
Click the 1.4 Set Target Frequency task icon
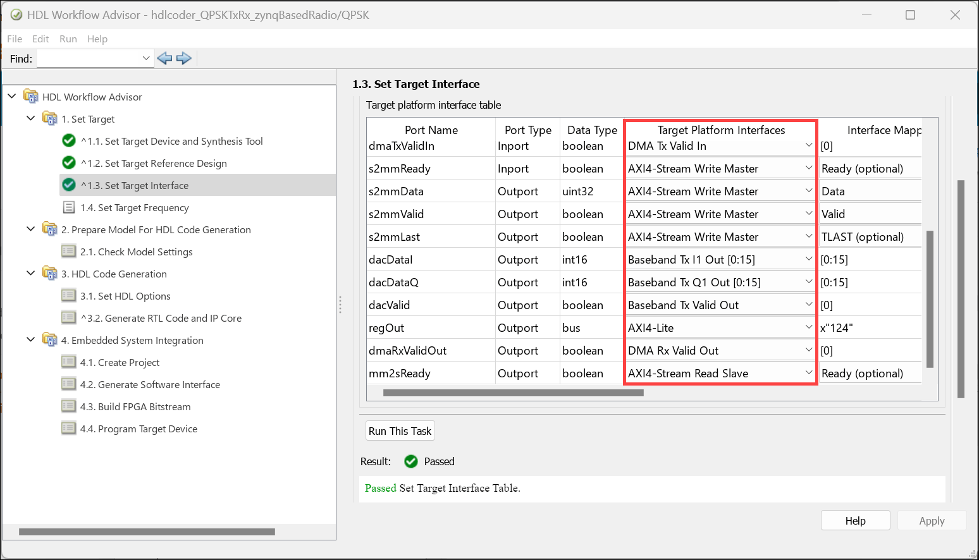(69, 207)
